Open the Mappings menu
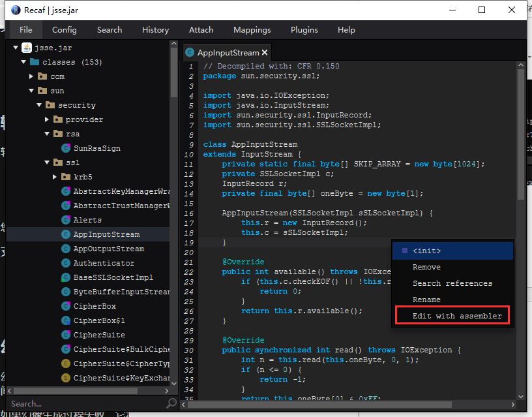Screen dimensions: 532x417 pos(252,29)
